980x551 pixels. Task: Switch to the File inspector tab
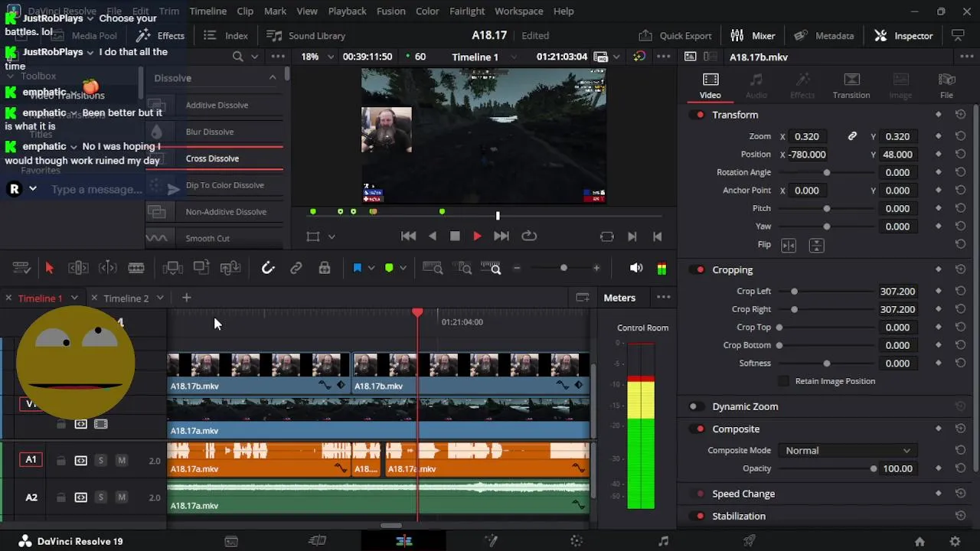[946, 86]
